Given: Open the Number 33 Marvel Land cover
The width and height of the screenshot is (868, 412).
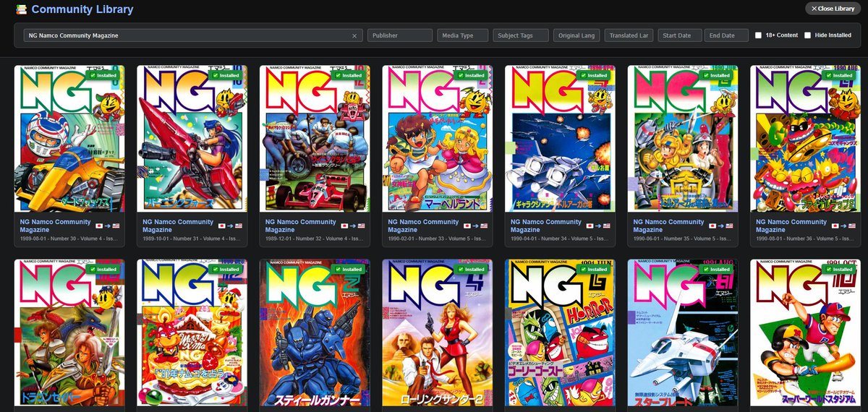Looking at the screenshot, I should (x=438, y=138).
